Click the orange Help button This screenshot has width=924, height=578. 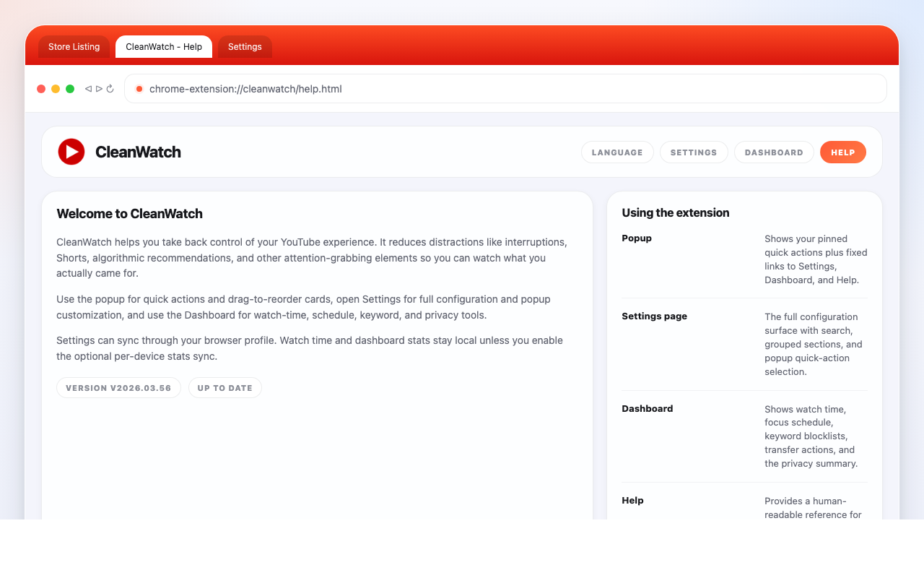click(842, 152)
